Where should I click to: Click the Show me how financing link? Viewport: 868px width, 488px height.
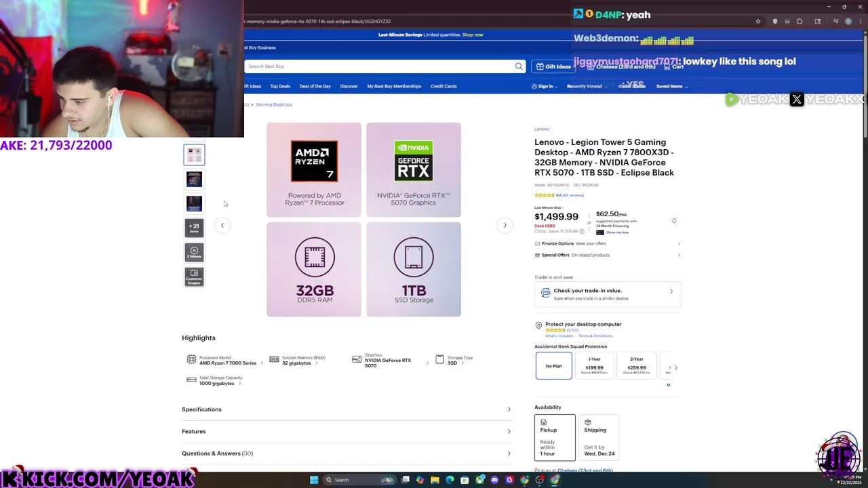[617, 232]
